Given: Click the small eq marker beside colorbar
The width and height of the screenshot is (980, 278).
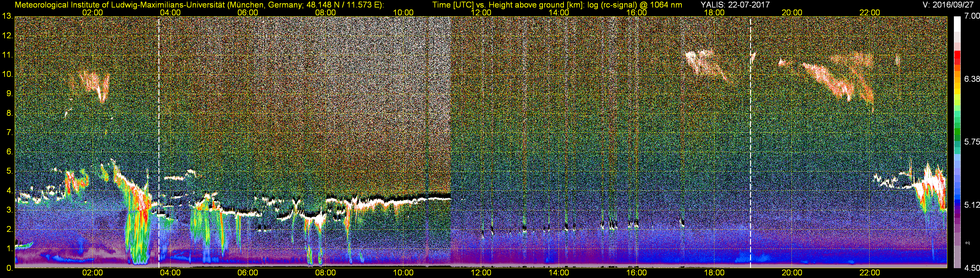Looking at the screenshot, I should 968,243.
